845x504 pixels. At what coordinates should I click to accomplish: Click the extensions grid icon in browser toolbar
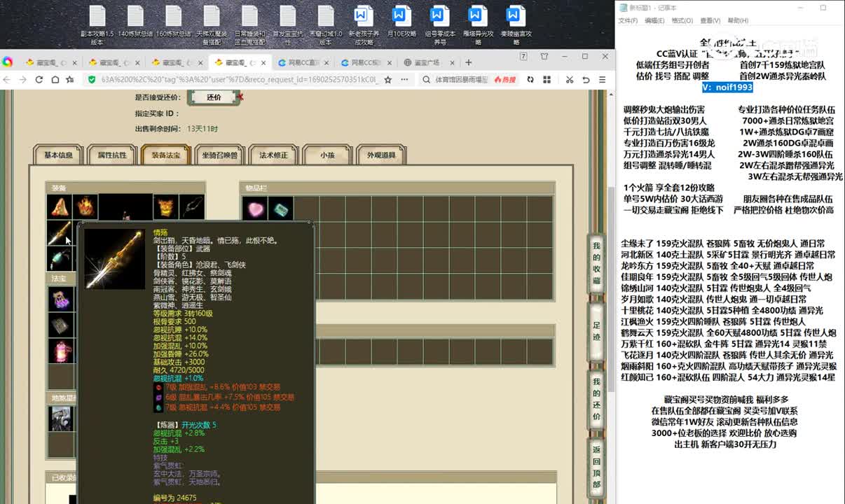pyautogui.click(x=546, y=80)
